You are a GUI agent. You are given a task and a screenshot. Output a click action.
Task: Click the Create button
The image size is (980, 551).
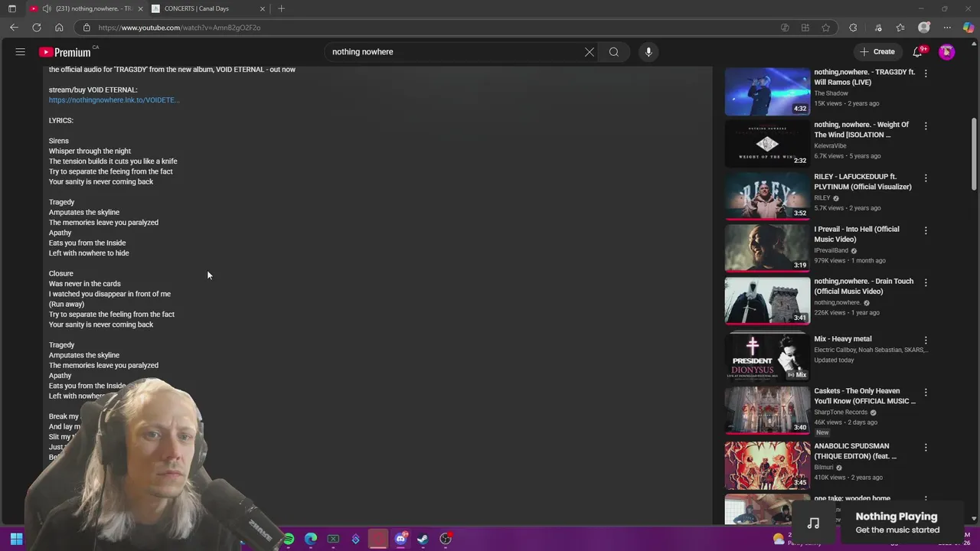pyautogui.click(x=877, y=52)
